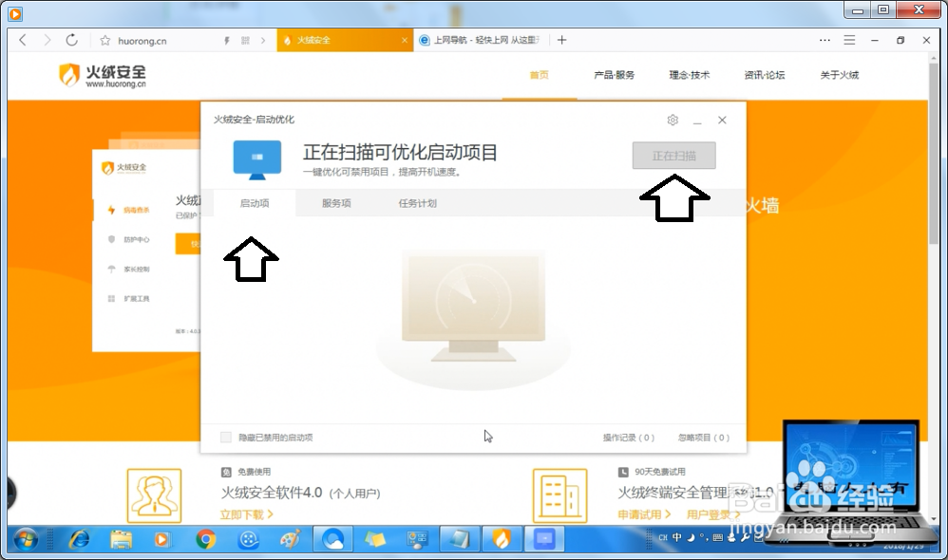The height and width of the screenshot is (560, 948).
Task: Open the media player icon on taskbar
Action: point(162,539)
